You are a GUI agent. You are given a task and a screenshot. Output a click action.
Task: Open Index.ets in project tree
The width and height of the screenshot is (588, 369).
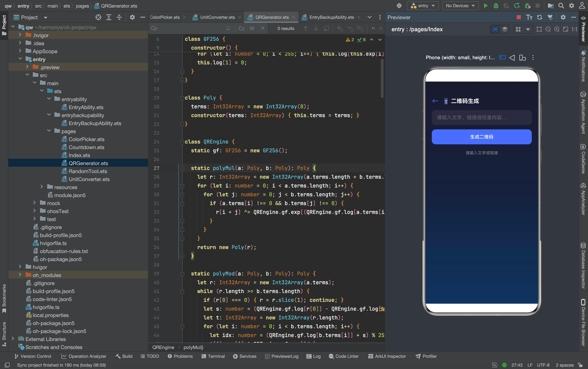[79, 155]
